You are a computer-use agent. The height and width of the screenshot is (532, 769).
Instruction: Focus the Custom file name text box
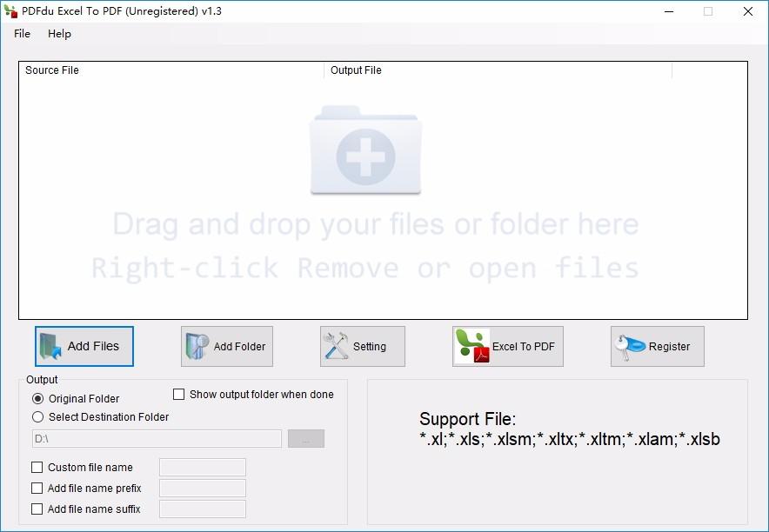tap(203, 468)
